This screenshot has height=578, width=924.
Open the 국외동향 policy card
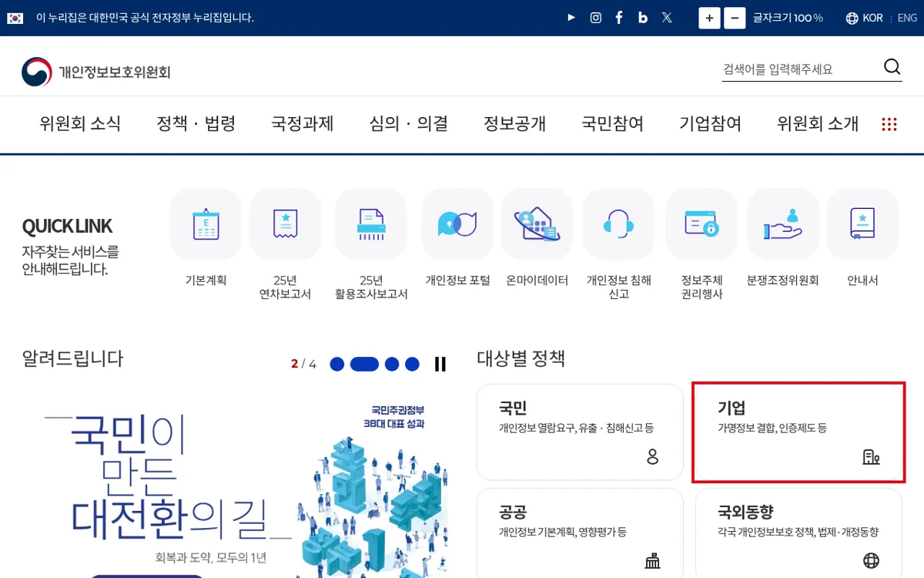(x=798, y=533)
